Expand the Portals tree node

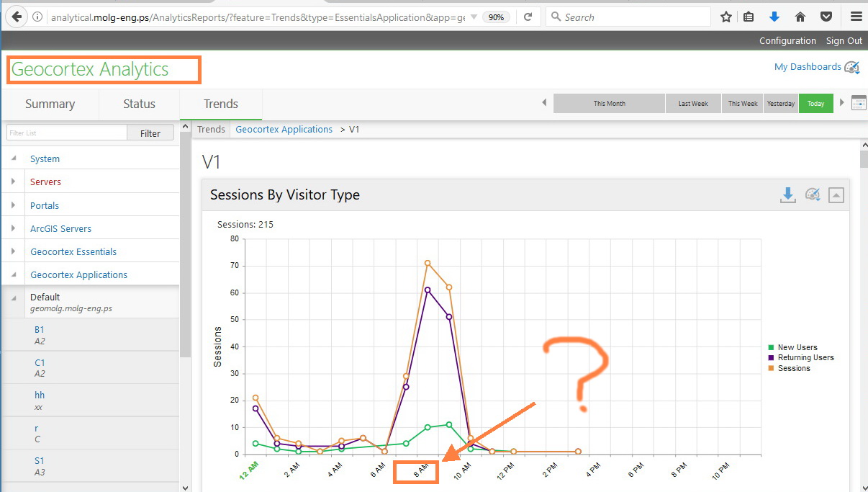14,205
